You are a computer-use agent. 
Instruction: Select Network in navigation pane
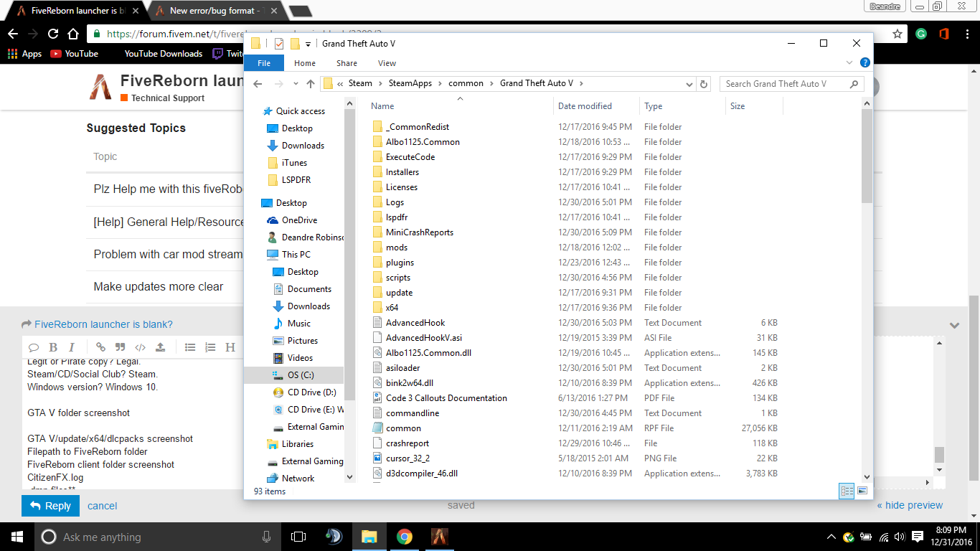click(298, 479)
